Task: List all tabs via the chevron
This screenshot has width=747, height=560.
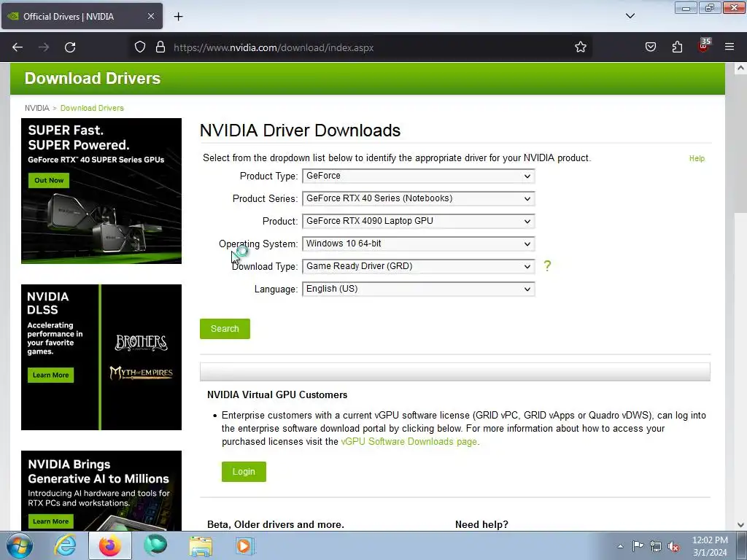Action: coord(630,16)
